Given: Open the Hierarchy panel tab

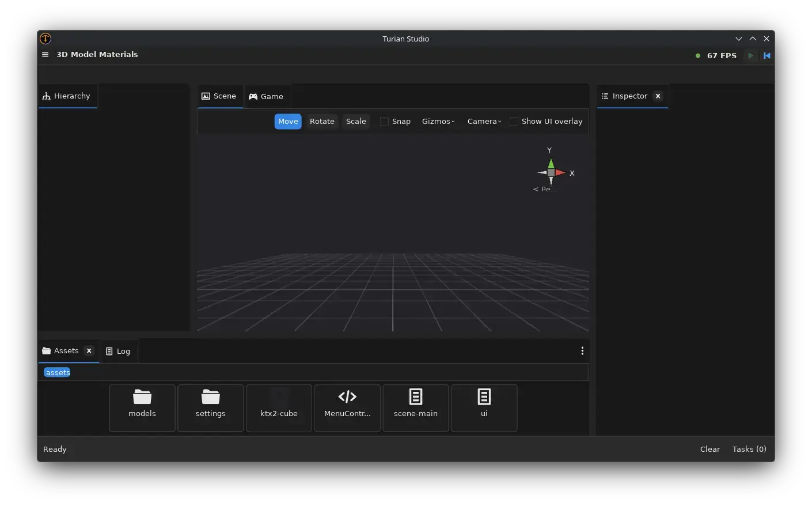Looking at the screenshot, I should [x=67, y=96].
